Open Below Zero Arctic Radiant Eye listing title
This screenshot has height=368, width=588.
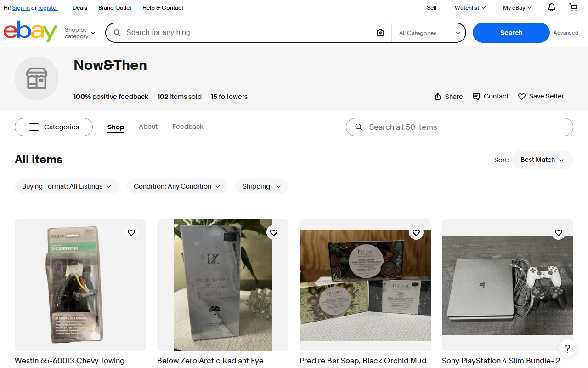pos(210,361)
